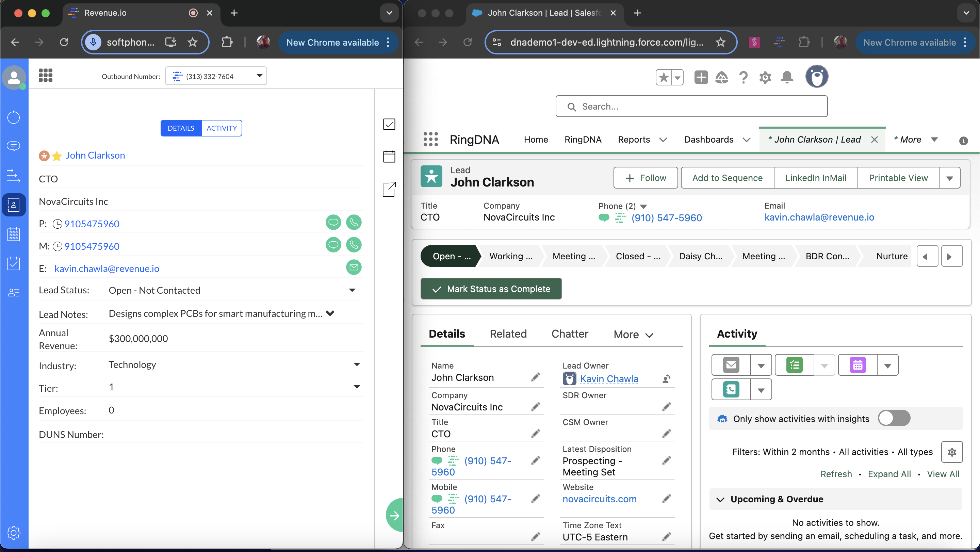
Task: Open the softphone settings gear in sidebar
Action: pyautogui.click(x=14, y=533)
